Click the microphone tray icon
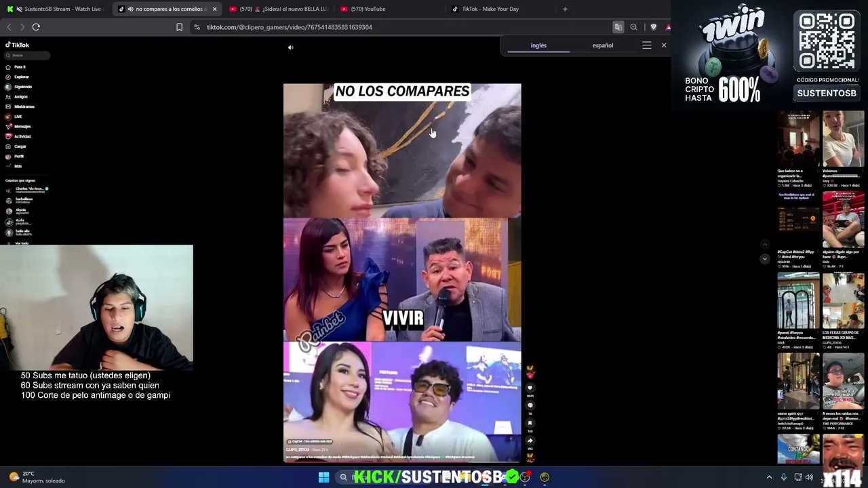868x488 pixels. tap(784, 477)
